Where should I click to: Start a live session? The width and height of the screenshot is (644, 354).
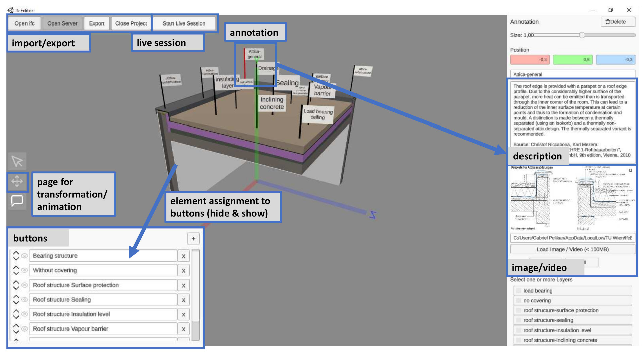tap(184, 23)
